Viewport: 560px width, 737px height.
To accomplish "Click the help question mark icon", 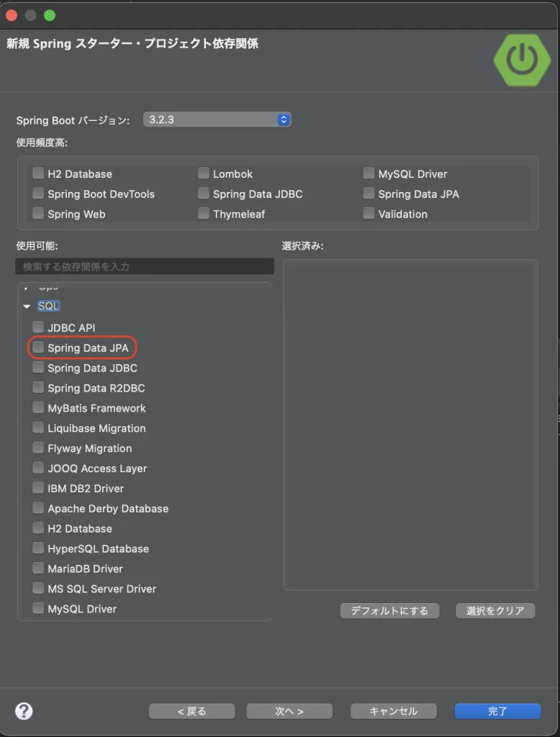I will pos(24,711).
